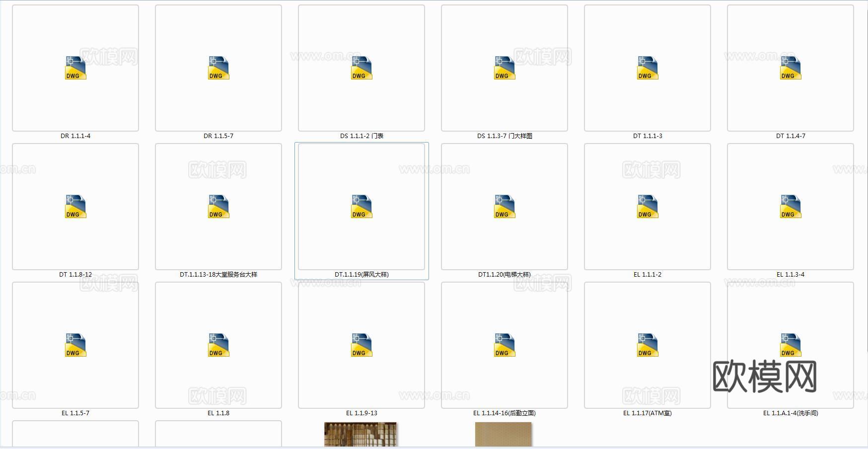Choose the DWG icon for DT.1.1.13-18大堂服务台大样
Viewport: 868px width, 449px height.
(218, 207)
